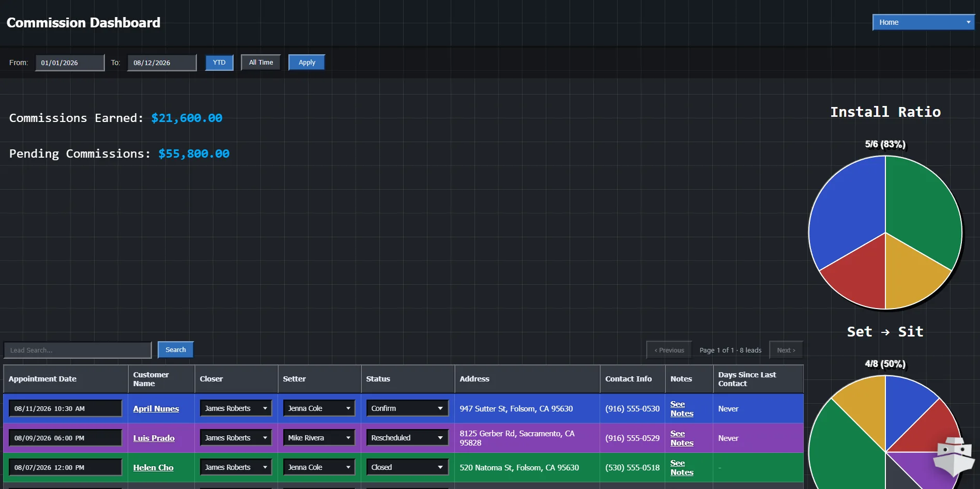This screenshot has height=489, width=980.
Task: Select red slice of Install Ratio pie
Action: click(861, 277)
